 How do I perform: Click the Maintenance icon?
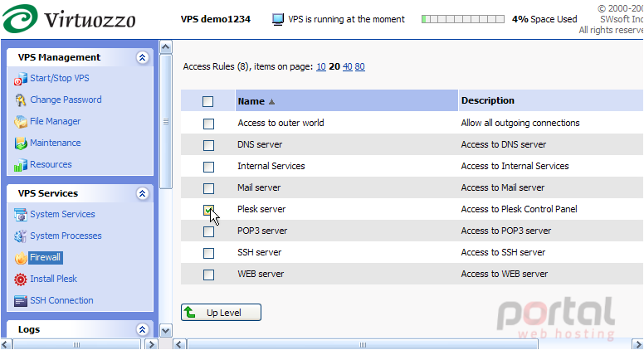(20, 143)
